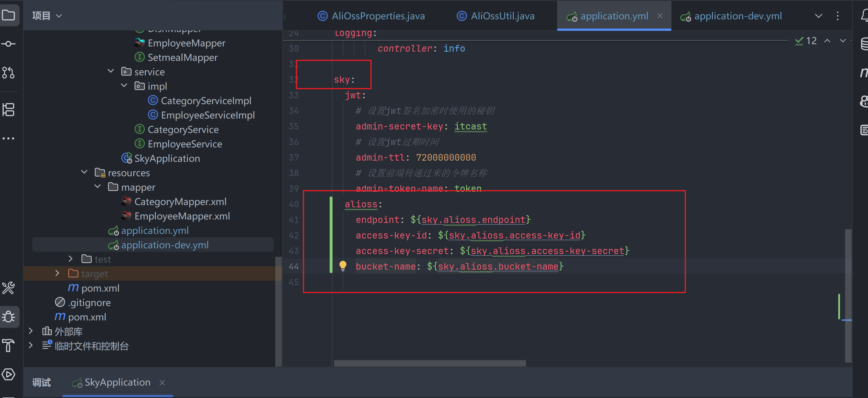Image resolution: width=868 pixels, height=398 pixels.
Task: Collapse the service folder
Action: [111, 71]
